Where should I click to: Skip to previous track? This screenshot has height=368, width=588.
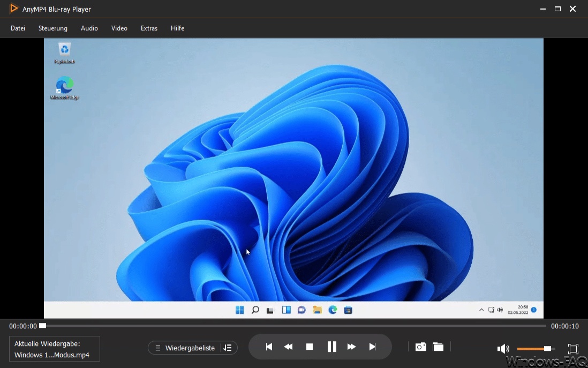coord(269,347)
